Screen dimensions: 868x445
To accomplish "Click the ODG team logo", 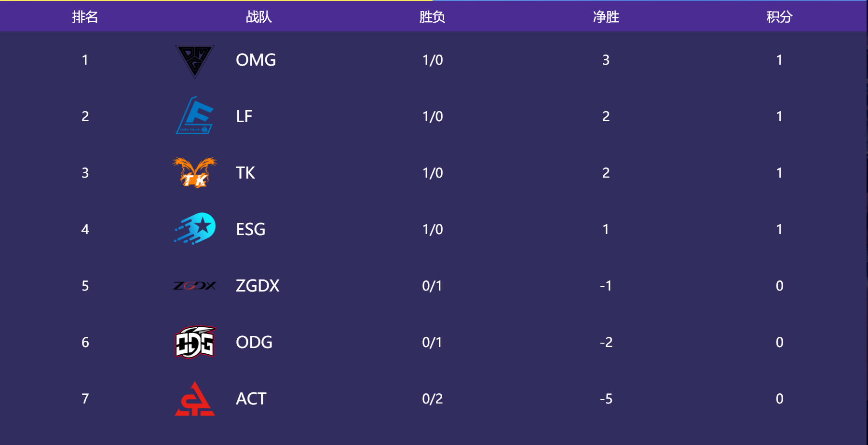I will 195,342.
